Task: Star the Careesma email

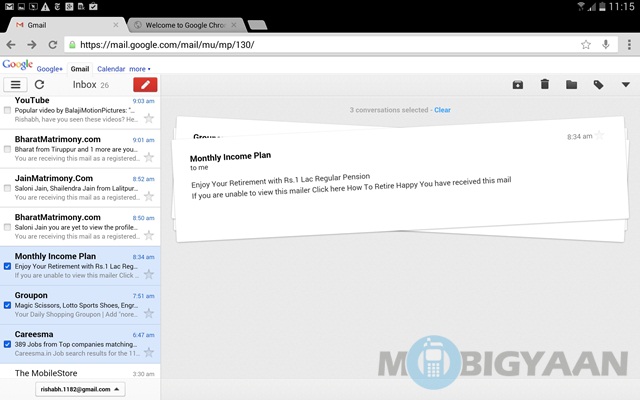Action: coord(149,352)
